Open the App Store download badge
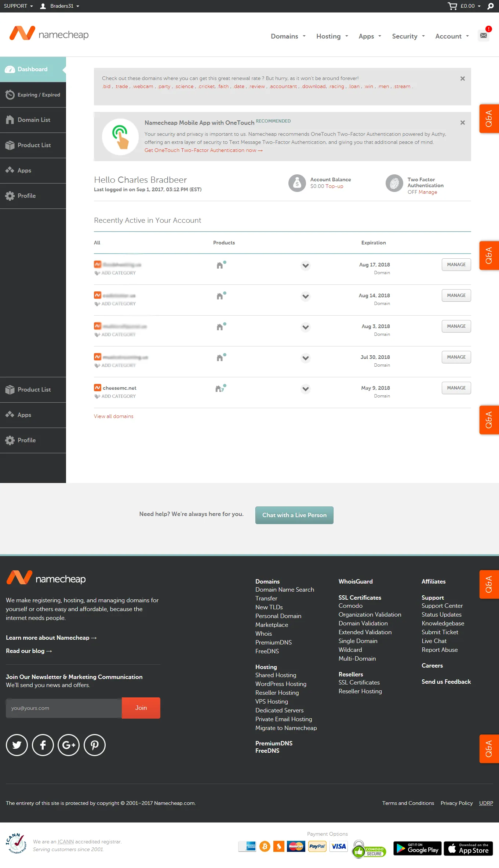The height and width of the screenshot is (868, 499). tap(468, 848)
